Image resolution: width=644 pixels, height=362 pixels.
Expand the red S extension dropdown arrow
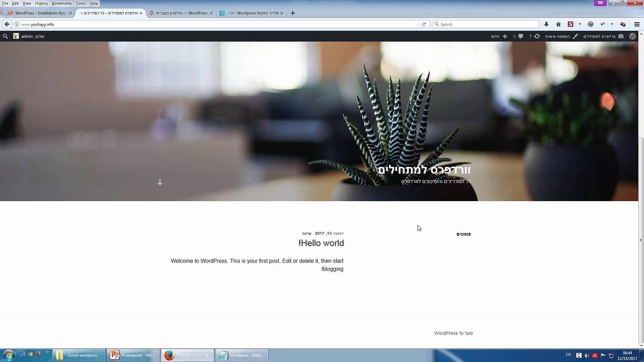click(x=580, y=24)
